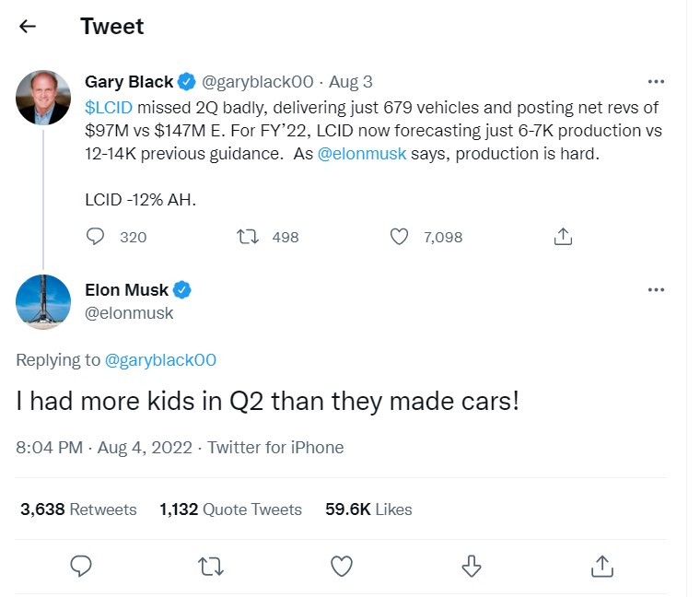Open @garyblack00 link in Replying to line
Image resolution: width=700 pixels, height=597 pixels.
click(x=161, y=360)
